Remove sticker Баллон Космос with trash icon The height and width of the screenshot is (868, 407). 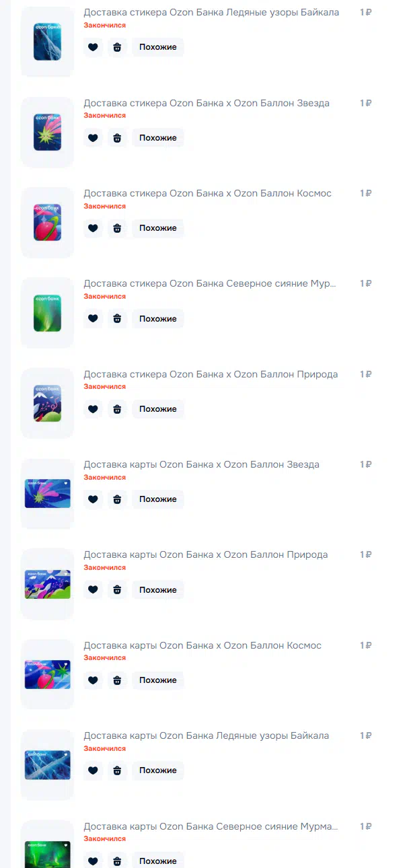pyautogui.click(x=117, y=228)
